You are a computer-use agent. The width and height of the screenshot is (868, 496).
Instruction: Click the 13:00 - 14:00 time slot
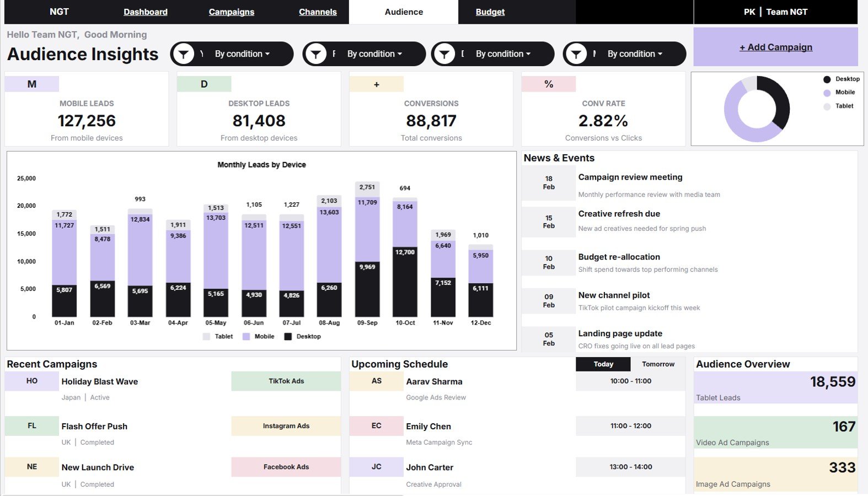(x=631, y=467)
